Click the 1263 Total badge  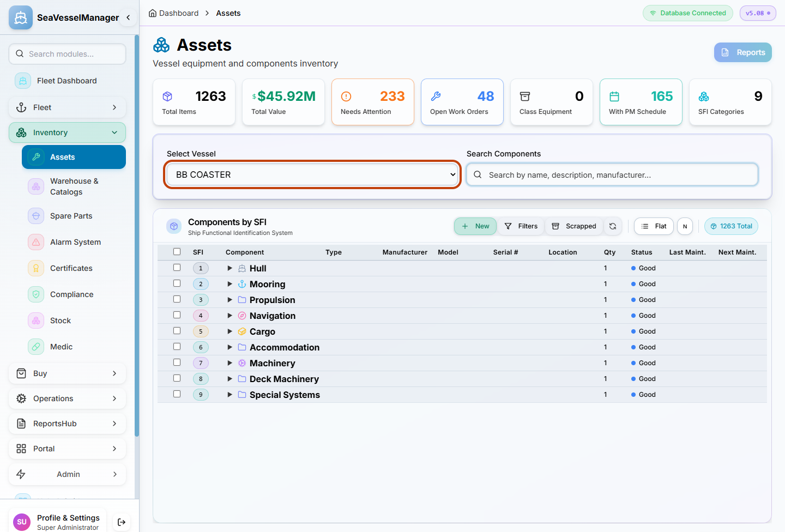tap(731, 226)
